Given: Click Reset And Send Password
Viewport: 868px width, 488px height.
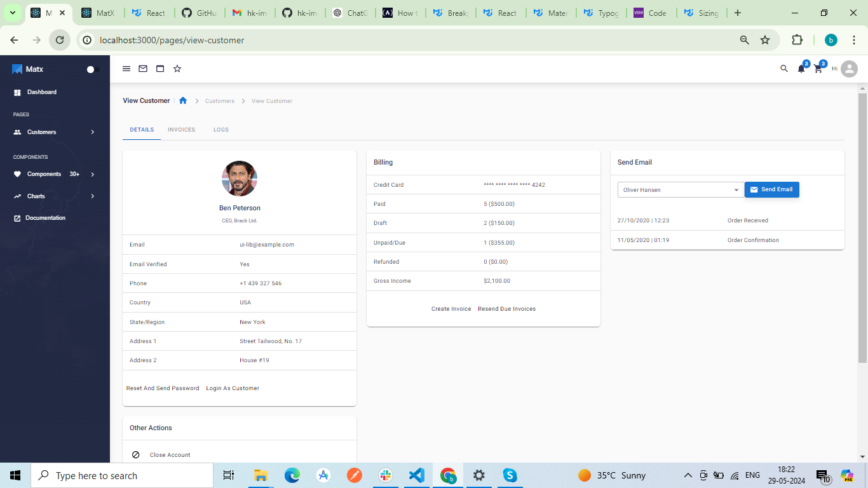Looking at the screenshot, I should [x=163, y=388].
